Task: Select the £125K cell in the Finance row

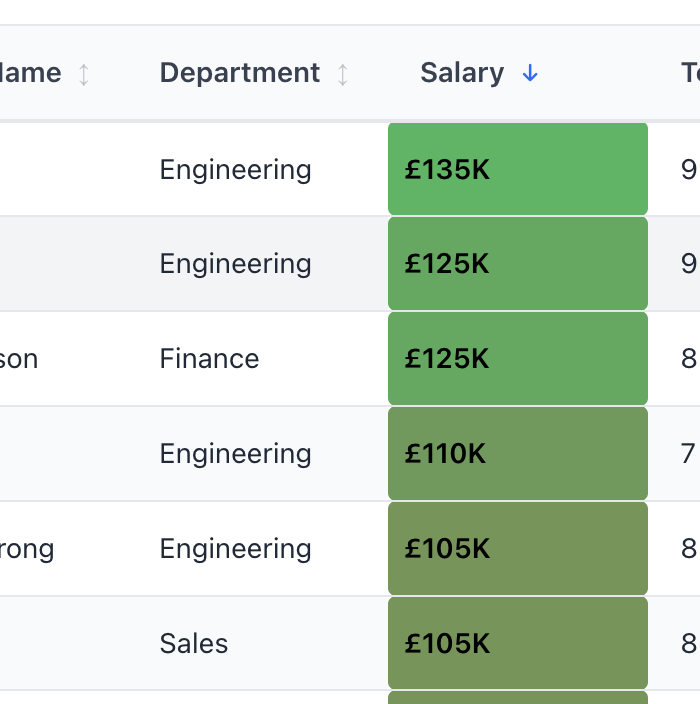Action: 518,359
